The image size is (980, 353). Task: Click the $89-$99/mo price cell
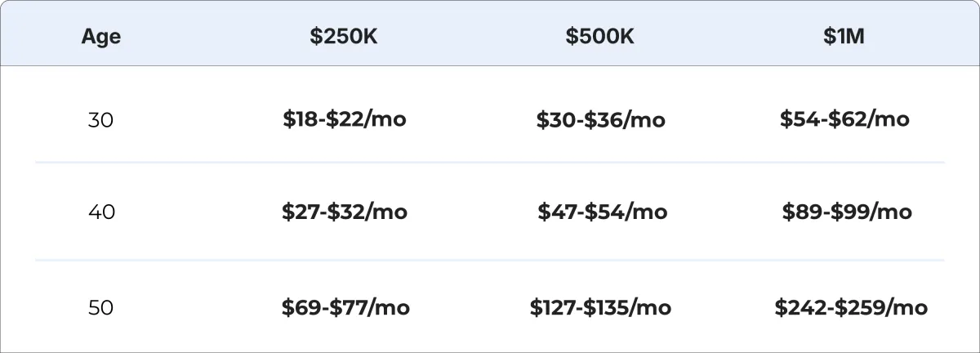(x=846, y=212)
